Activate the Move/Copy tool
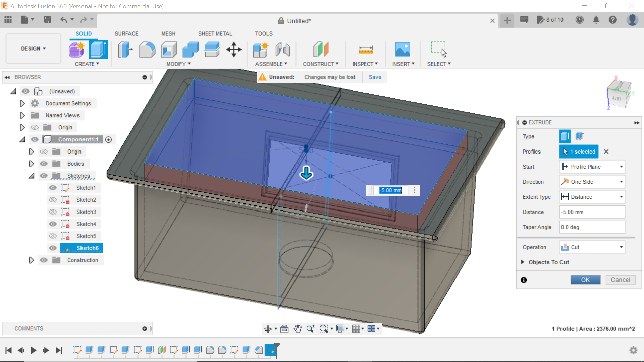 pos(233,49)
